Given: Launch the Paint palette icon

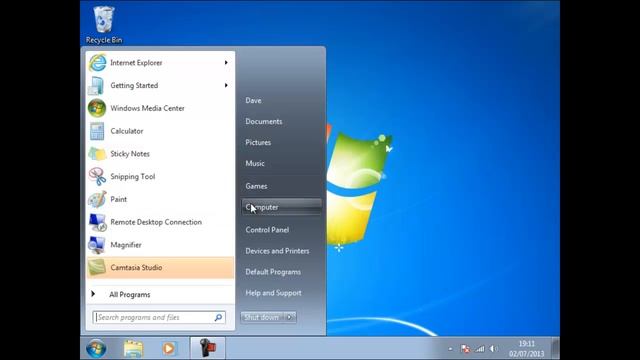Looking at the screenshot, I should tap(97, 199).
